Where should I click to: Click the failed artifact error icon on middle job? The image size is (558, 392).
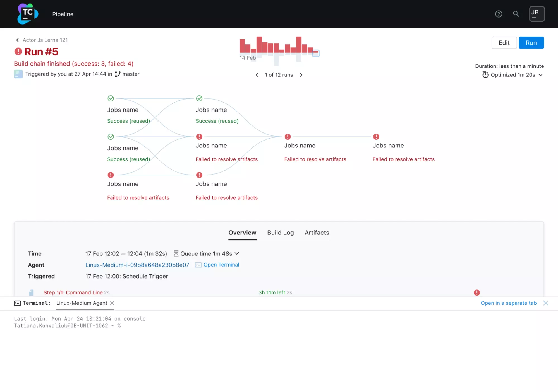click(288, 137)
